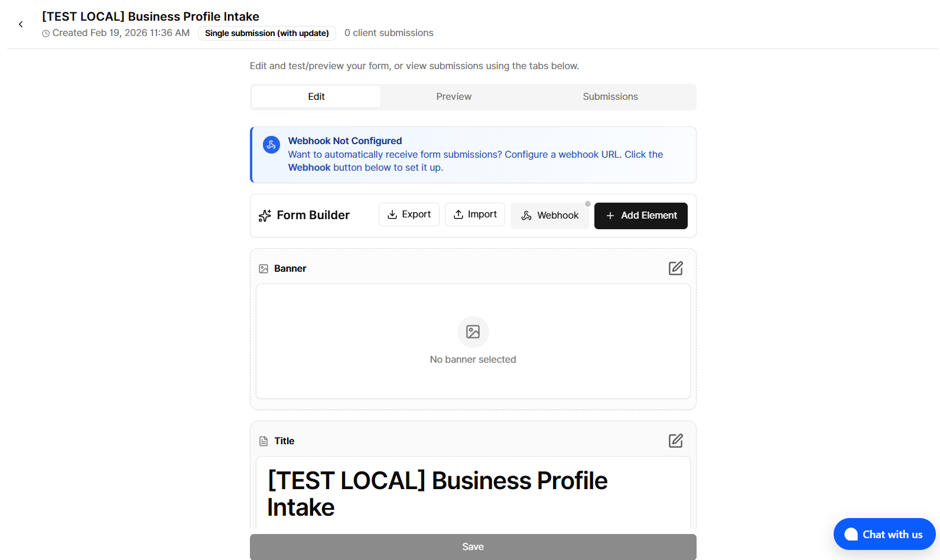Click the webhook icon in blue alert

[x=271, y=145]
